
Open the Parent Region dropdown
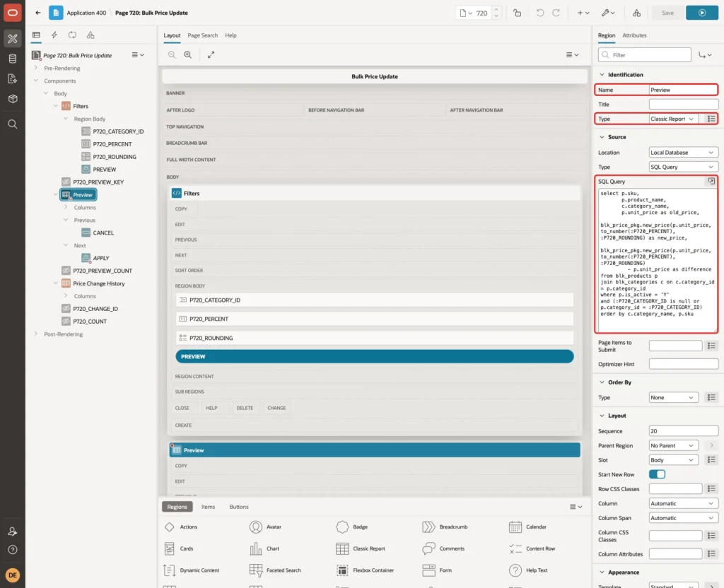coord(673,445)
